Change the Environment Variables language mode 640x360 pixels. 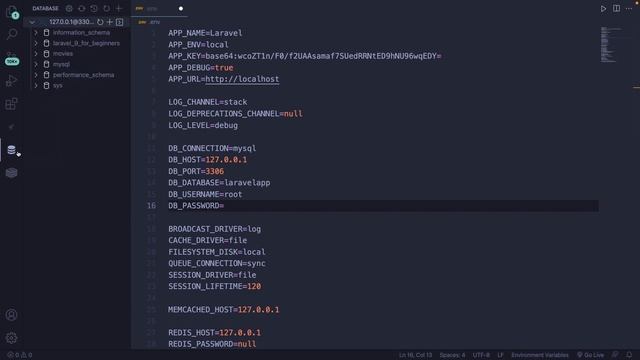(x=540, y=355)
